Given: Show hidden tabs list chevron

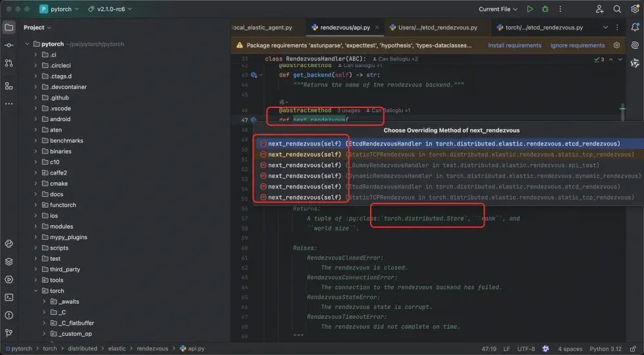Looking at the screenshot, I should pos(605,28).
